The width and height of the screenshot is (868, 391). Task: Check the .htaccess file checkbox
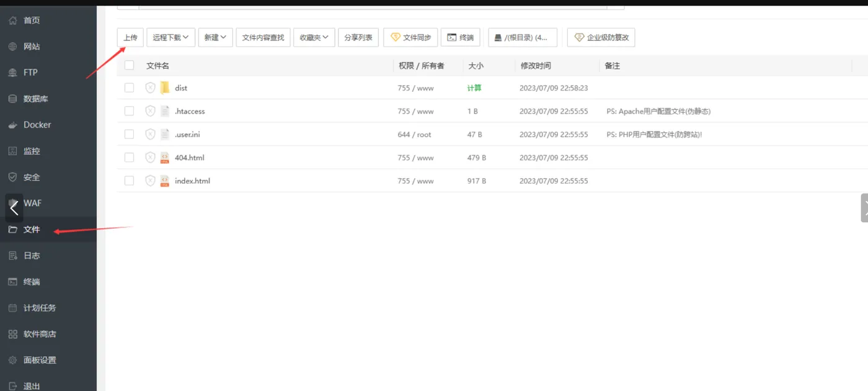click(129, 111)
